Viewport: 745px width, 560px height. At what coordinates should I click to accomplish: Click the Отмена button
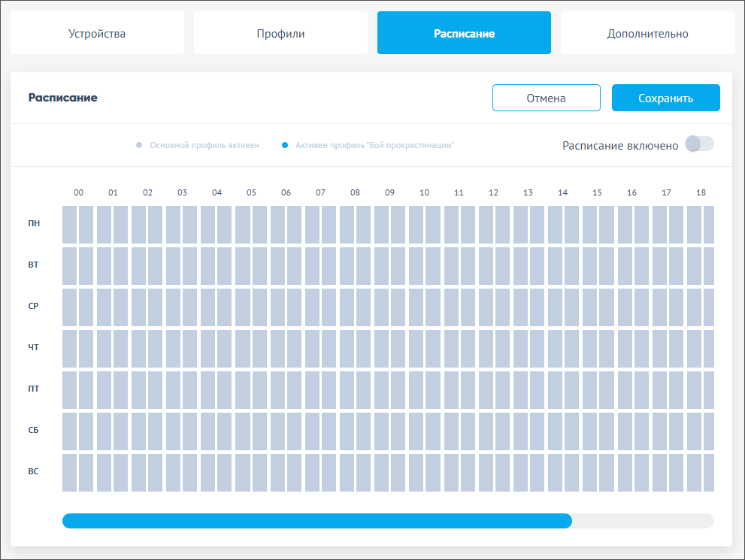coord(546,98)
